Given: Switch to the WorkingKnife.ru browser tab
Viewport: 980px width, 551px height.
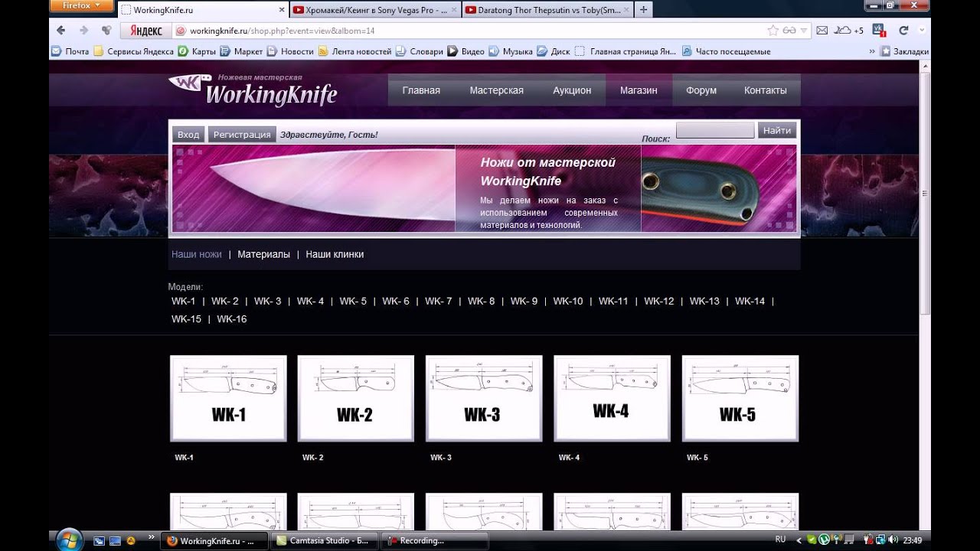Looking at the screenshot, I should click(203, 10).
